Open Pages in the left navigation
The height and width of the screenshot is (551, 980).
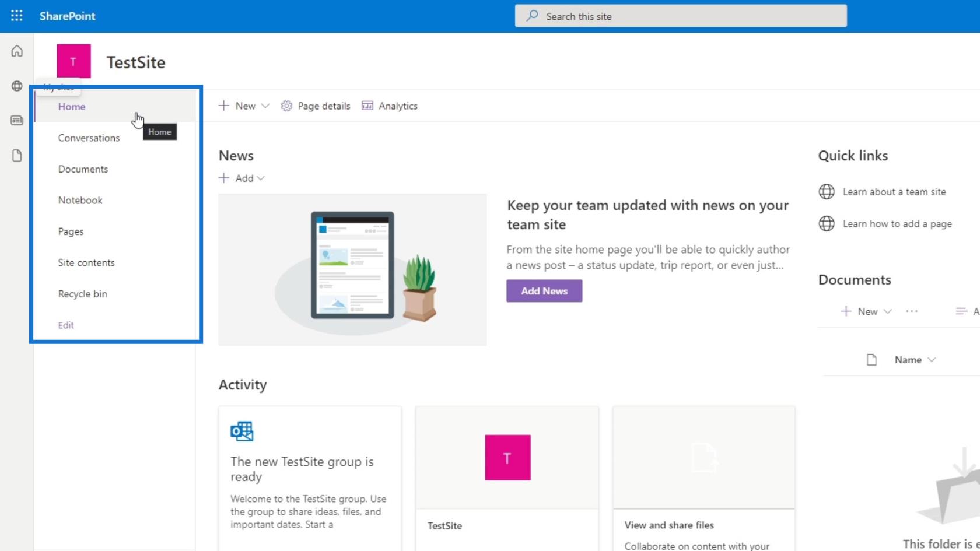(x=71, y=231)
